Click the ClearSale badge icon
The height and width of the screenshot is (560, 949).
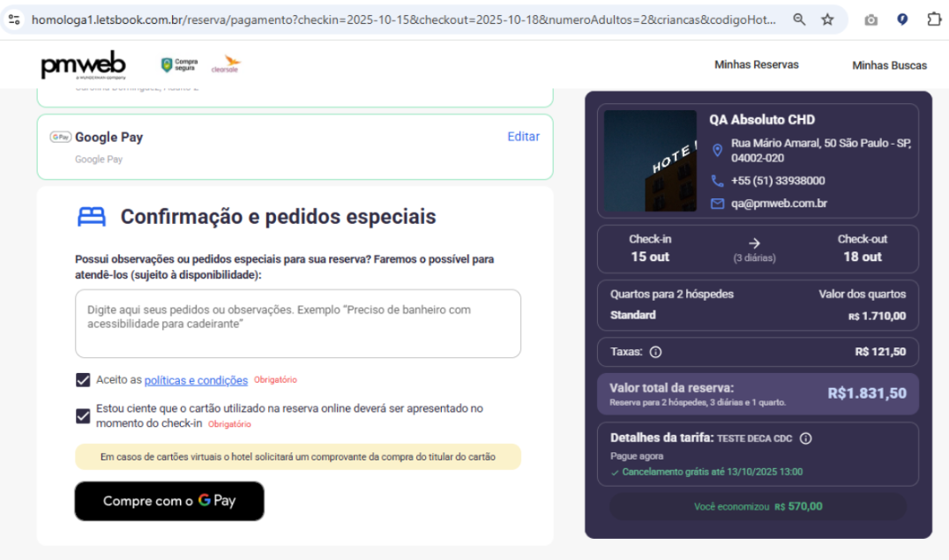pos(225,65)
